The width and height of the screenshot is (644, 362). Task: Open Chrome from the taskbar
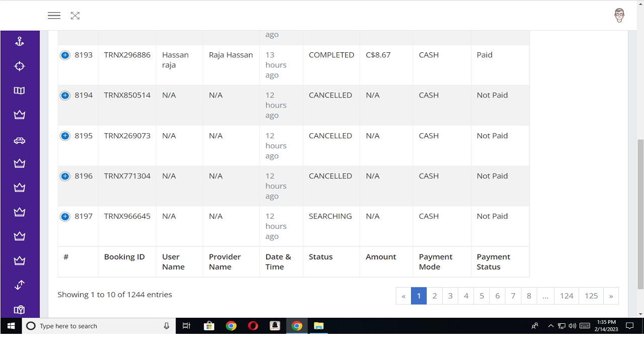click(x=231, y=326)
